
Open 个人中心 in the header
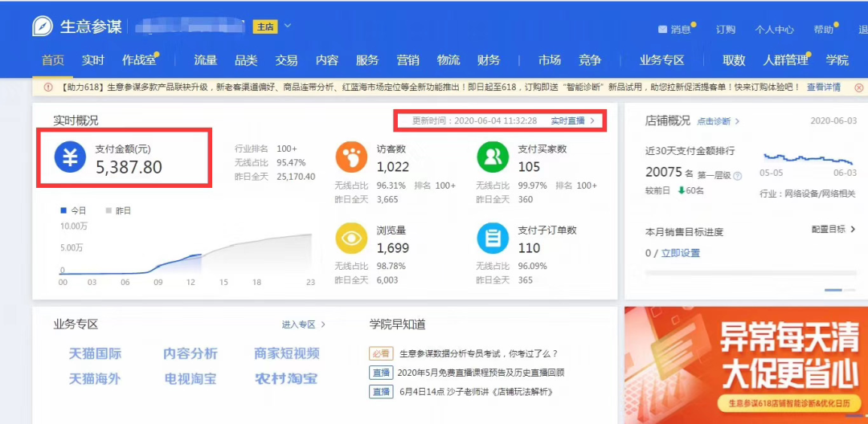[x=775, y=30]
